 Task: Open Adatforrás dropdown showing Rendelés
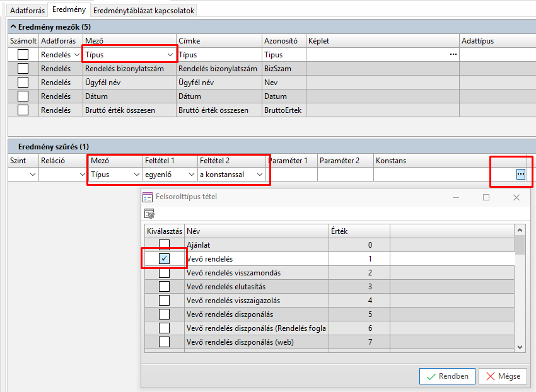(x=77, y=55)
